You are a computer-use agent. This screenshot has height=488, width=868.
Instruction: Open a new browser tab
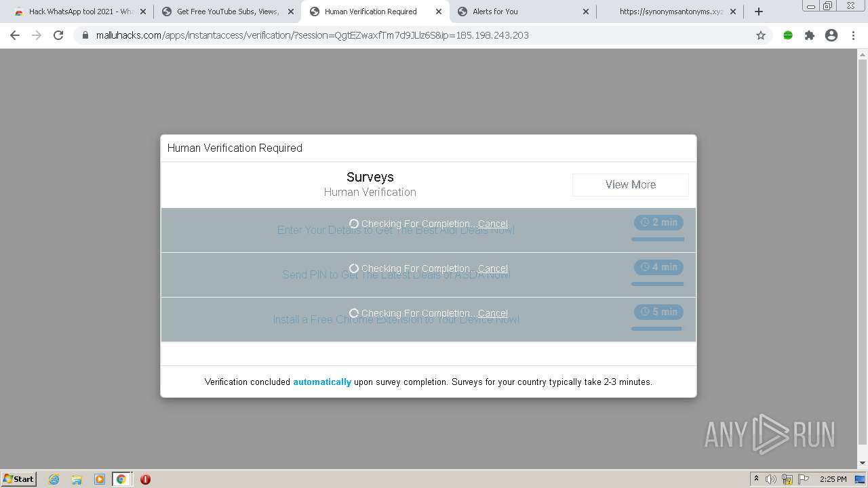click(x=759, y=12)
